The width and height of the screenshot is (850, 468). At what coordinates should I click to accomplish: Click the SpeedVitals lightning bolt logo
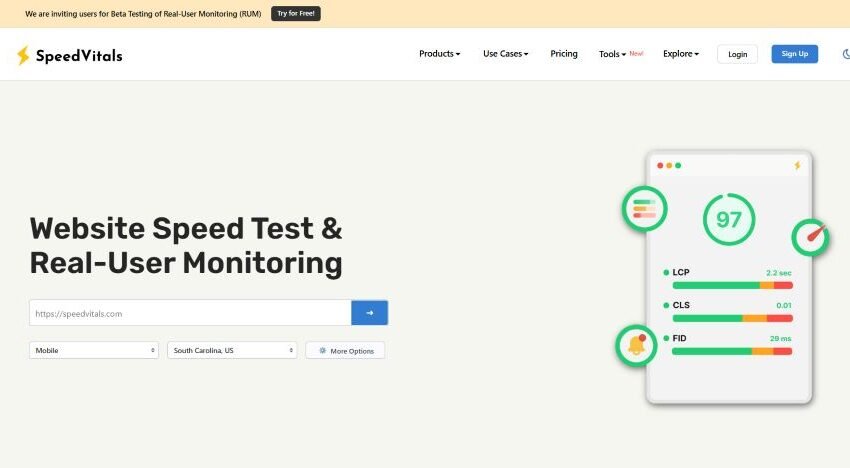click(23, 55)
